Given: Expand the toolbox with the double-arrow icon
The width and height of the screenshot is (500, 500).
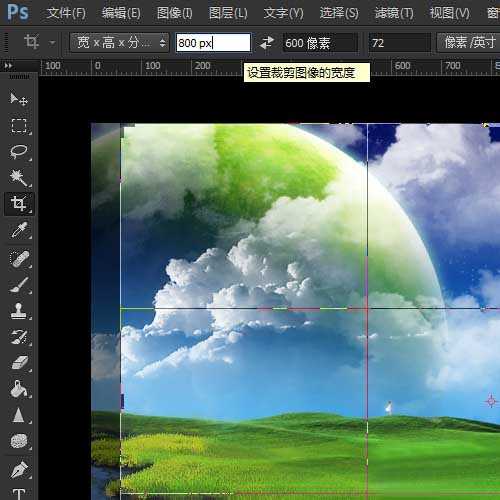Looking at the screenshot, I should pos(8,66).
